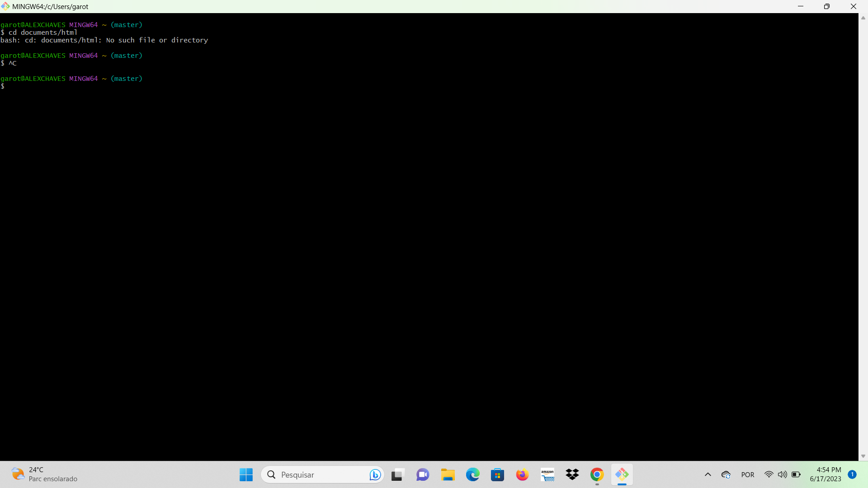Click the 'No such file or directory' error text
Image resolution: width=868 pixels, height=488 pixels.
pos(157,40)
